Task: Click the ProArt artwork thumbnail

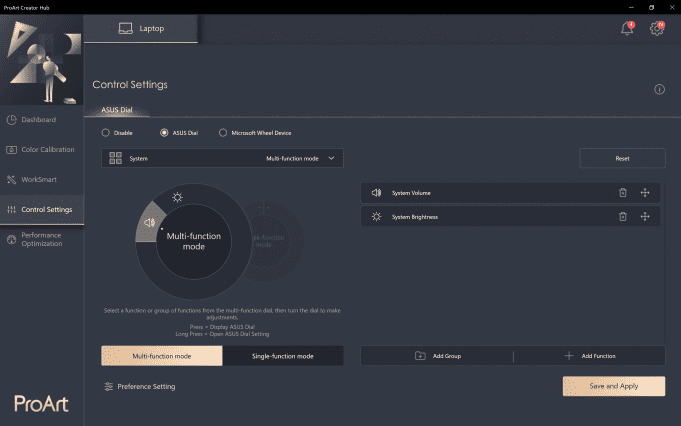Action: 42,60
